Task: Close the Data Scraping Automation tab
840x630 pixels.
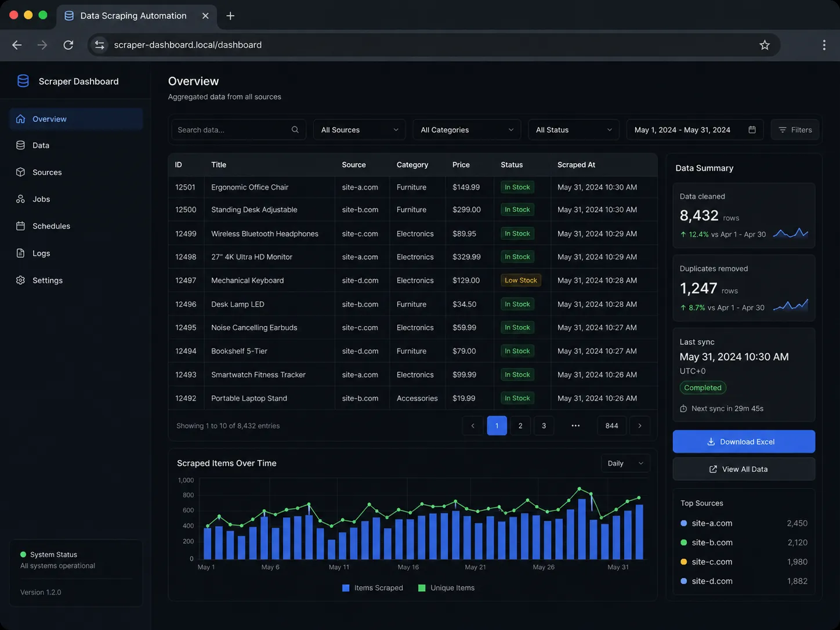Action: (205, 16)
